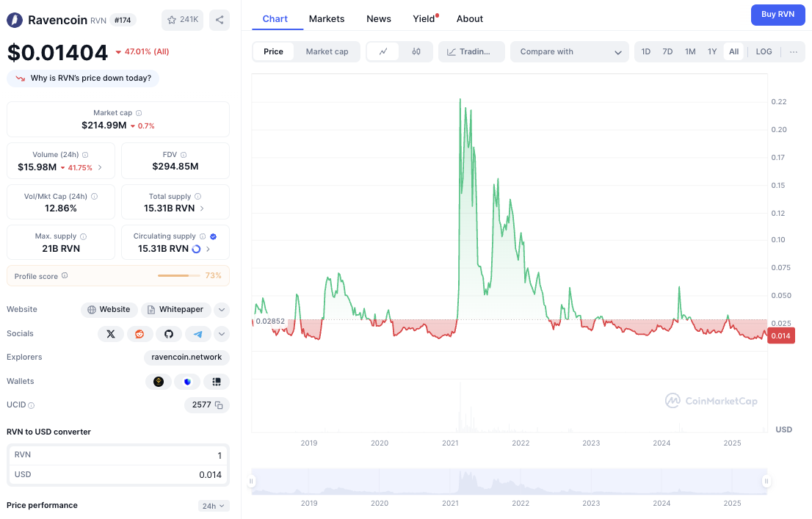Screen dimensions: 812x519
Task: Click the share icon next to watchlist
Action: tap(220, 20)
